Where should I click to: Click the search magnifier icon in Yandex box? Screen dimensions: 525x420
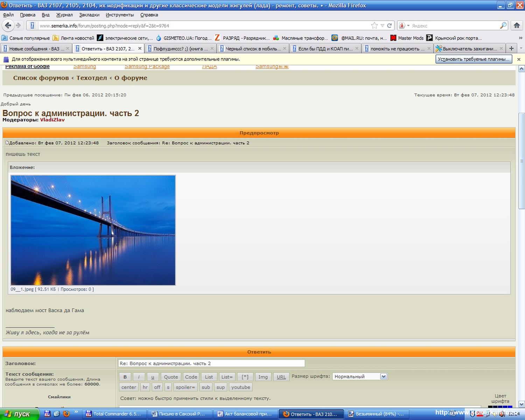point(503,26)
